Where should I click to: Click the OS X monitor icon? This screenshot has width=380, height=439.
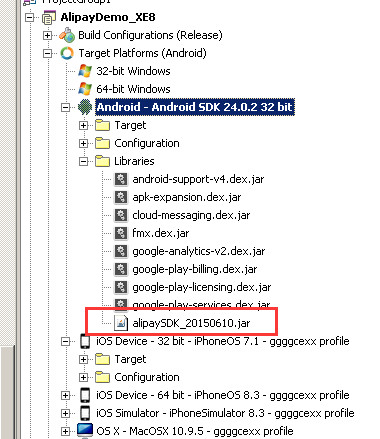(x=85, y=431)
